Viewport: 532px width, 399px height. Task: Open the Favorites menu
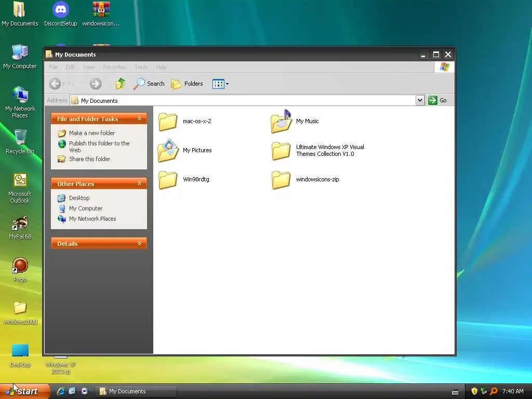(115, 67)
